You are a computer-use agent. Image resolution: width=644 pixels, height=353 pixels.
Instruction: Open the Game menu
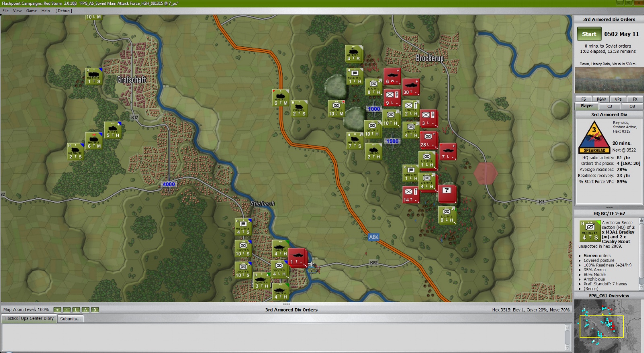[31, 11]
